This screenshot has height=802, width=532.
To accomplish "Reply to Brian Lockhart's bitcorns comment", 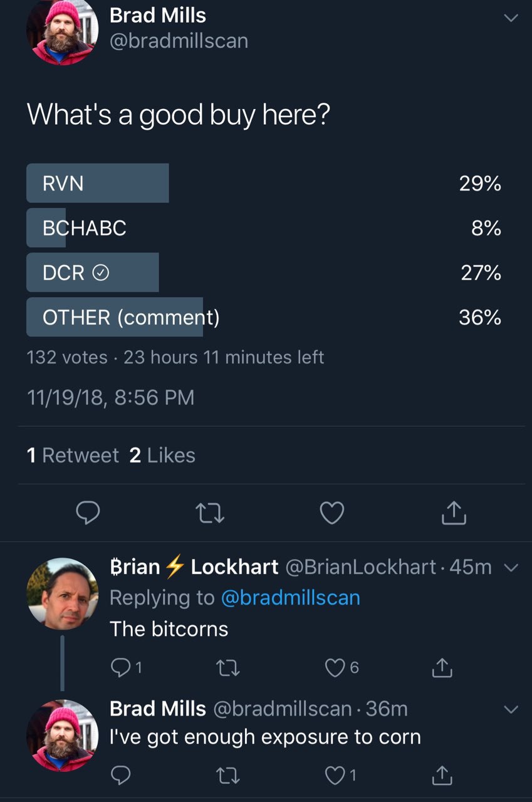I will (126, 668).
